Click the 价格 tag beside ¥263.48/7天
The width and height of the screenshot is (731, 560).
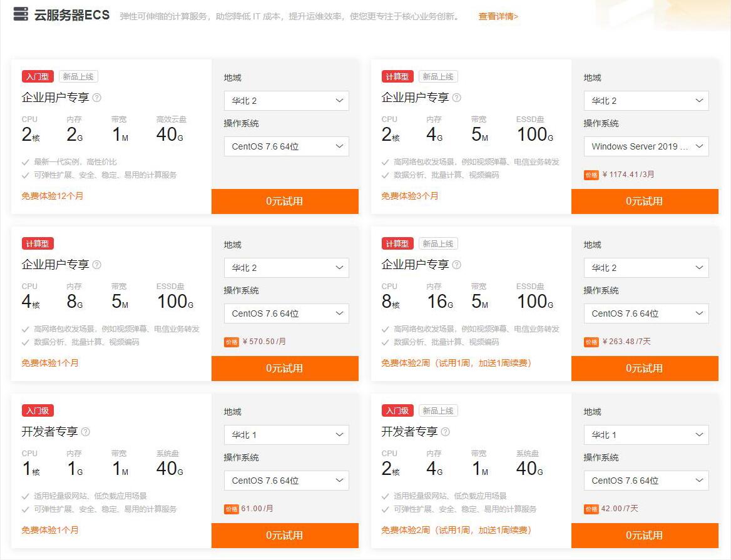pos(591,342)
